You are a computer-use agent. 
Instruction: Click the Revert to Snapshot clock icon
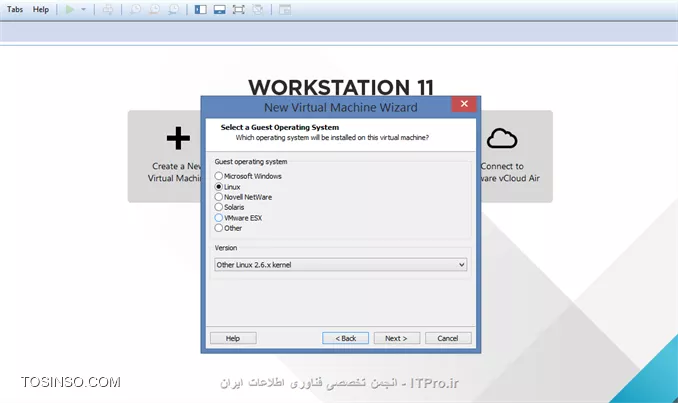coord(154,10)
